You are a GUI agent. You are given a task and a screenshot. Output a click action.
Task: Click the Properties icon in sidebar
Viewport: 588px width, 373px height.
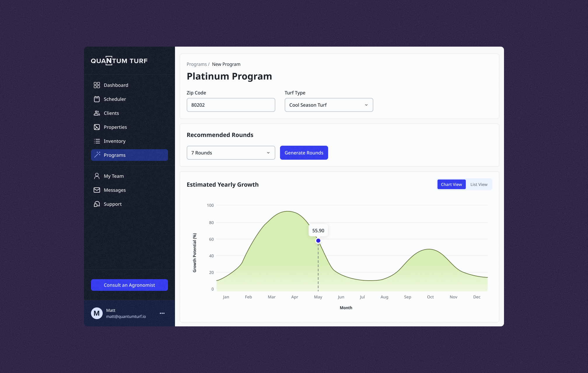pyautogui.click(x=97, y=127)
